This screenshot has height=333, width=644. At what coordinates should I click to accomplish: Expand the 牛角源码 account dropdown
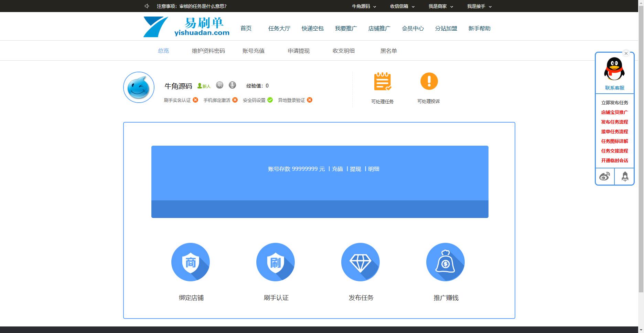(364, 6)
